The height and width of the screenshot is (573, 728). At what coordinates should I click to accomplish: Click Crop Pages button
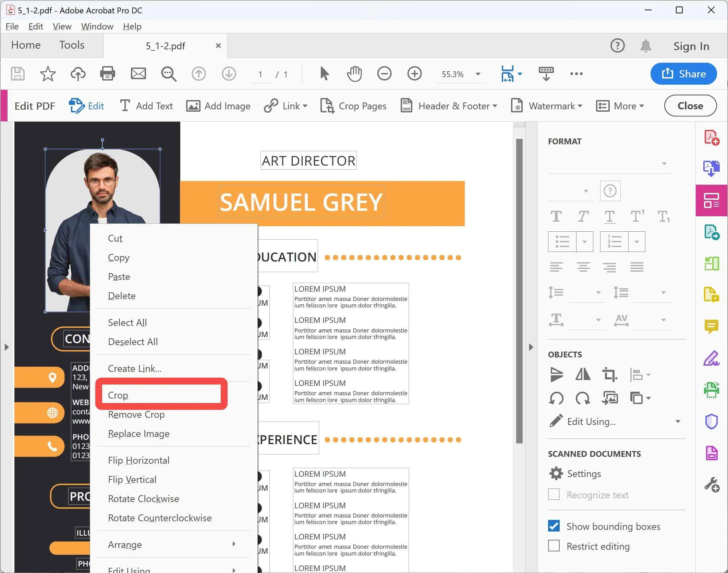pyautogui.click(x=353, y=106)
